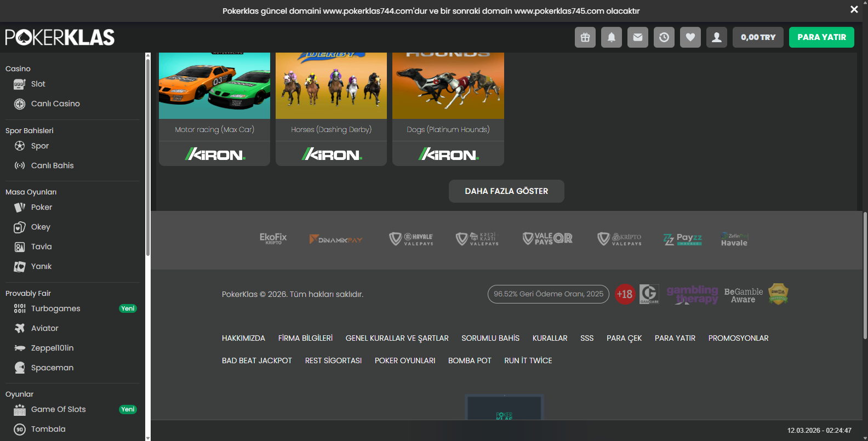Open the messages envelope icon
This screenshot has width=868, height=441.
pos(638,37)
